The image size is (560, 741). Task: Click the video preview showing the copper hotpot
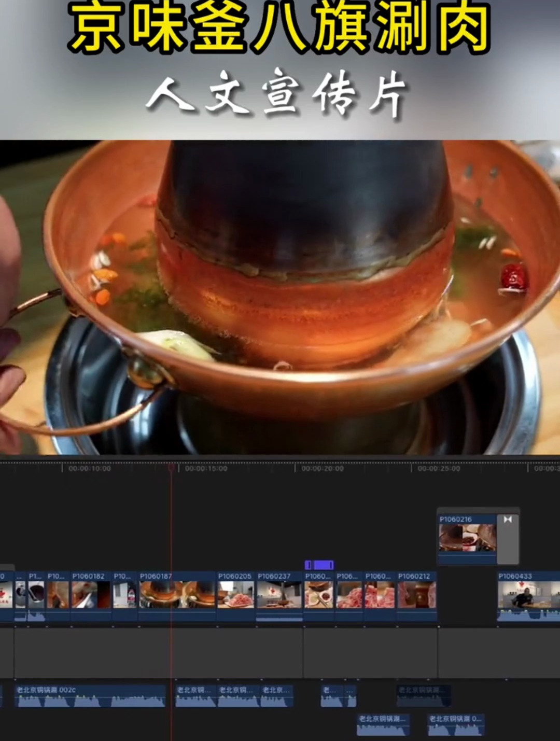coord(280,296)
